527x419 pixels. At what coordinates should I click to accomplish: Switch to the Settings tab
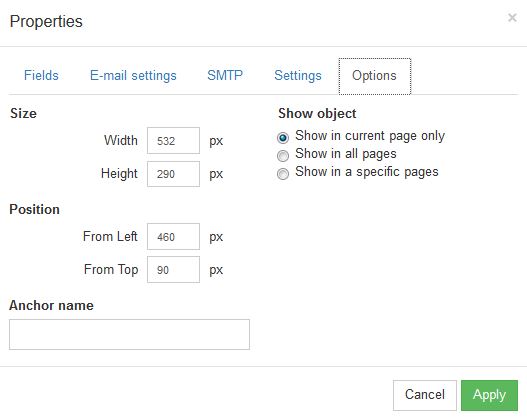[298, 76]
